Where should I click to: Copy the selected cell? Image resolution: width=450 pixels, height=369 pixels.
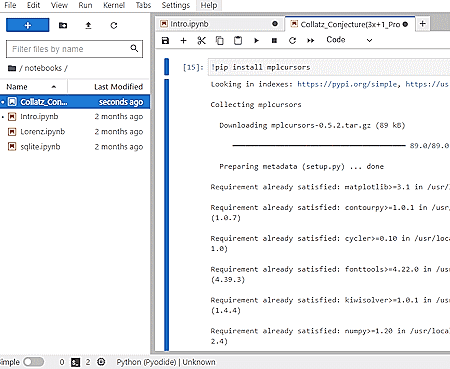(x=219, y=41)
